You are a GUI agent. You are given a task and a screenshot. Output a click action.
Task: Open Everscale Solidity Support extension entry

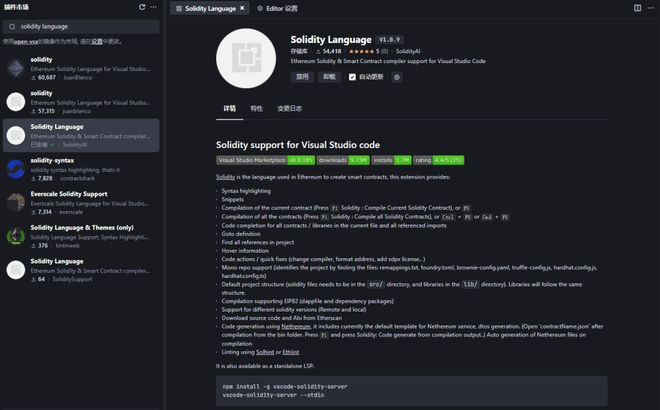[81, 203]
